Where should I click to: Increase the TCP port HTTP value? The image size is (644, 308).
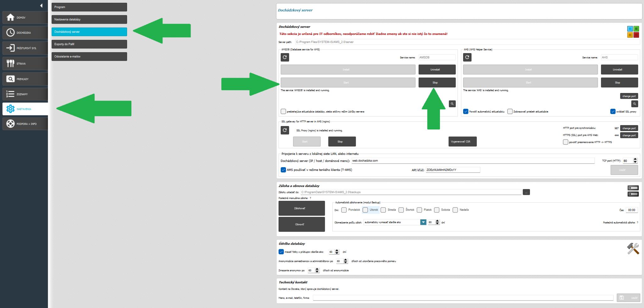(x=635, y=159)
